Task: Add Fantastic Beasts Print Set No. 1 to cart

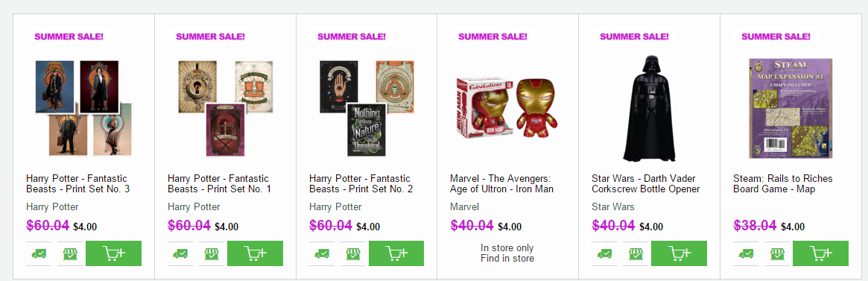Action: (x=256, y=253)
